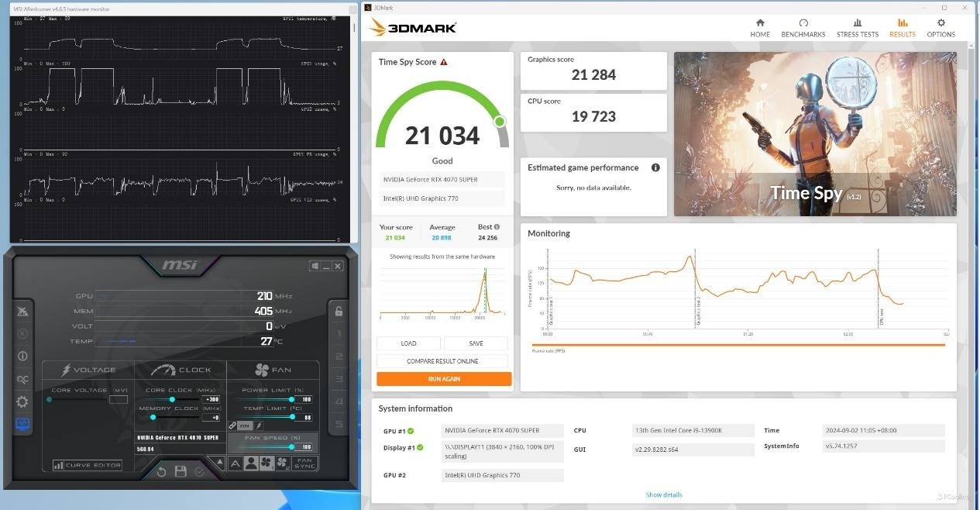Click the Core Clock +300 input box
Image resolution: width=980 pixels, height=510 pixels.
[211, 400]
